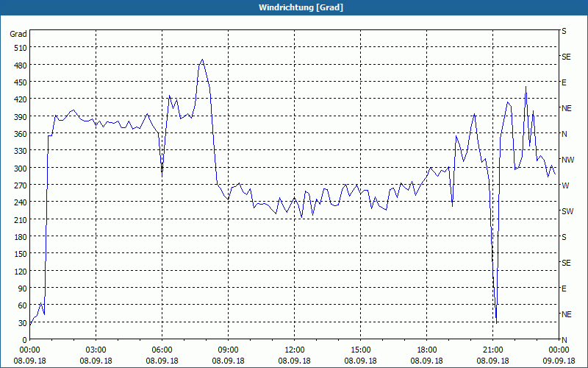Viewport: 588px width, 368px height.
Task: Click the SE compass label level with 480
Action: tap(566, 57)
